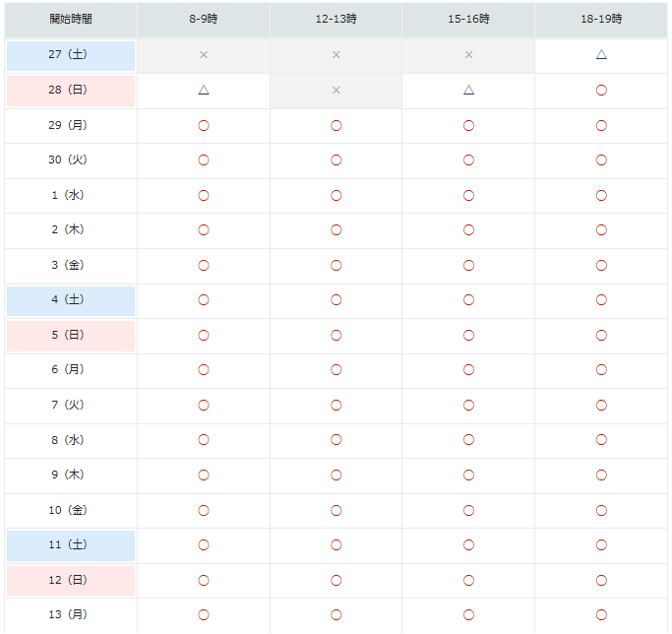Select the triangle for 28 (日) at 8-9時
672x634 pixels.
click(204, 90)
